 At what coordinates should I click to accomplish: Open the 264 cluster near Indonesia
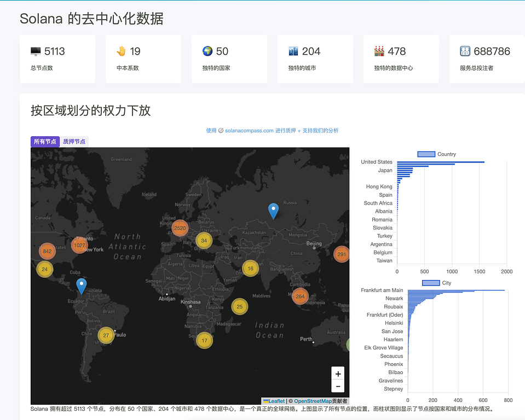pos(300,296)
